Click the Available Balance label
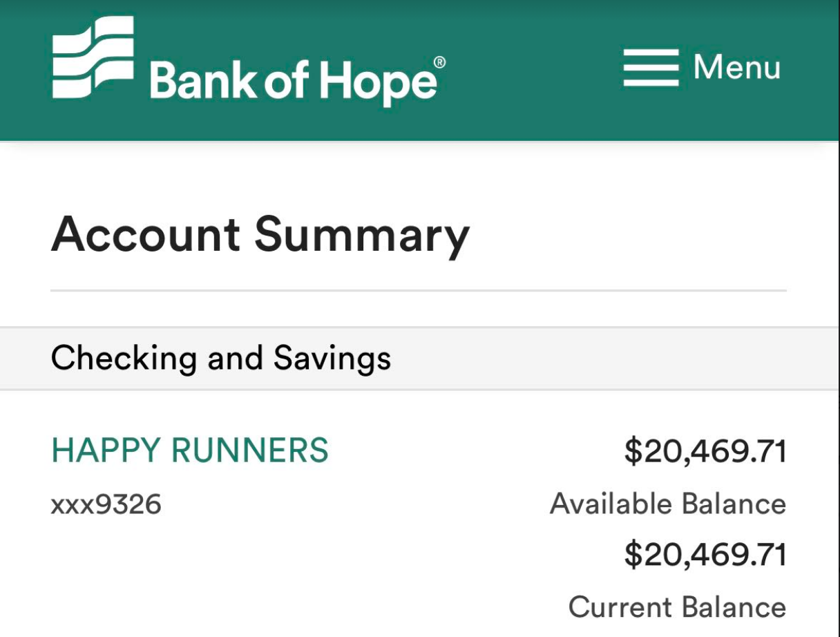 tap(667, 504)
